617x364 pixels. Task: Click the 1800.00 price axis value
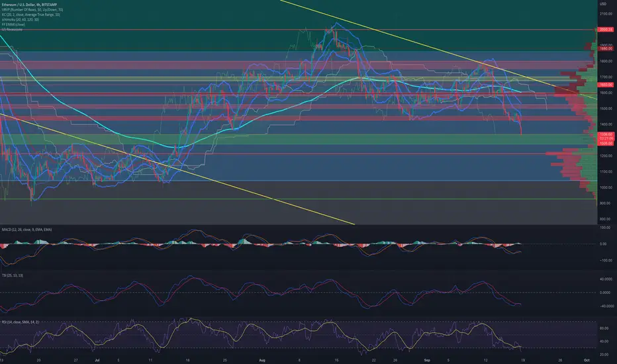[x=606, y=62]
